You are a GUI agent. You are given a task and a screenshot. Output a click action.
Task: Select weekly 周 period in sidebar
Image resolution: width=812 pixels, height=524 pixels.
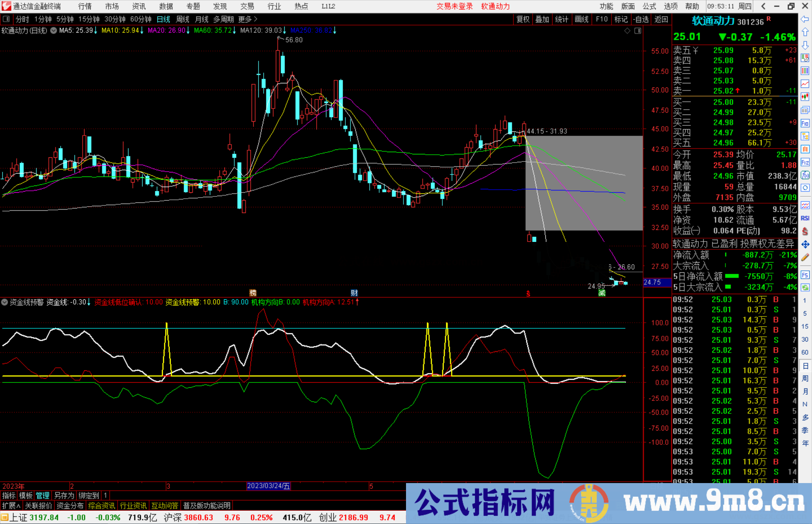coord(805,378)
